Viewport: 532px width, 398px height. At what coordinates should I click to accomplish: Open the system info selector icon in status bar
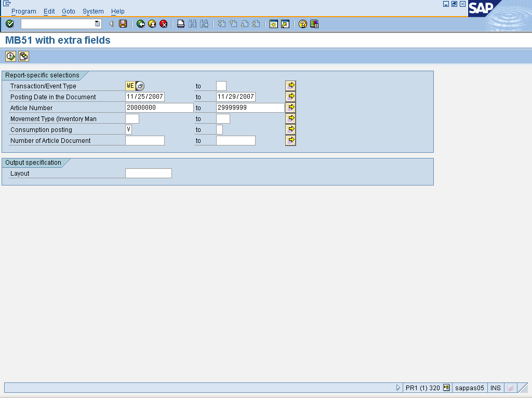tap(446, 388)
